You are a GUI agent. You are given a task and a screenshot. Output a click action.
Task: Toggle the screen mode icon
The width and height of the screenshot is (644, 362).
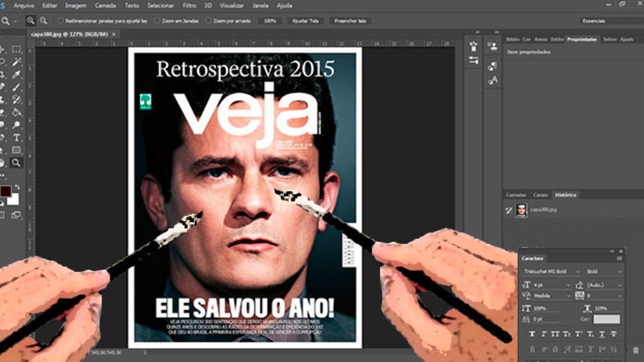point(16,215)
